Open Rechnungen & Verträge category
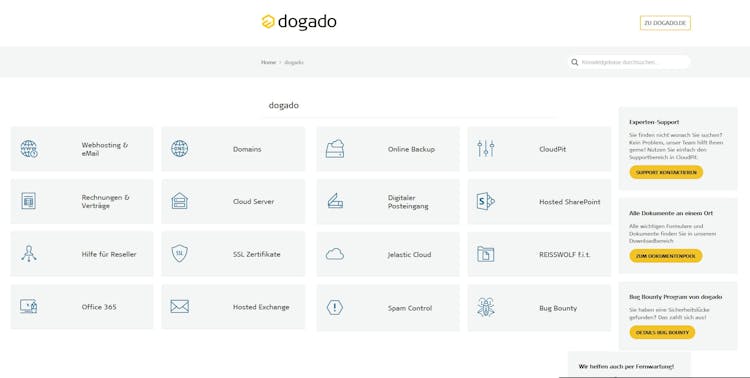Screen dimensions: 750x378 click(82, 201)
